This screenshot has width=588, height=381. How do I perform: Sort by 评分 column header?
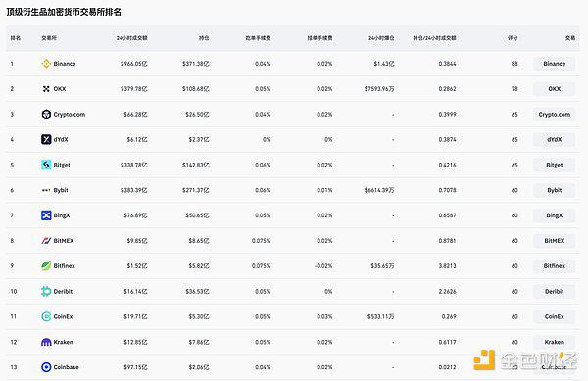click(x=513, y=38)
